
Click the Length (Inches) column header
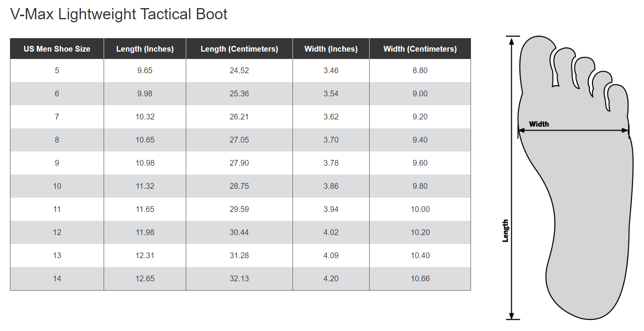coord(145,49)
